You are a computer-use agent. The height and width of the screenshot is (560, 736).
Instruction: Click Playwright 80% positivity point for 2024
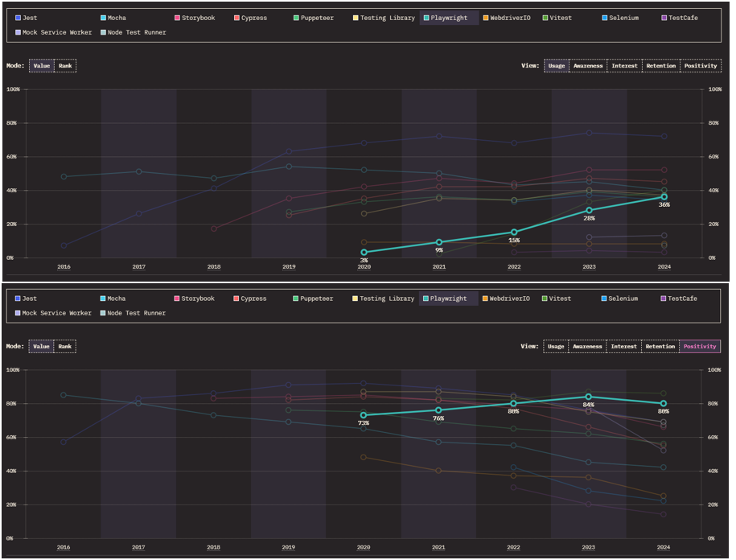[x=664, y=403]
